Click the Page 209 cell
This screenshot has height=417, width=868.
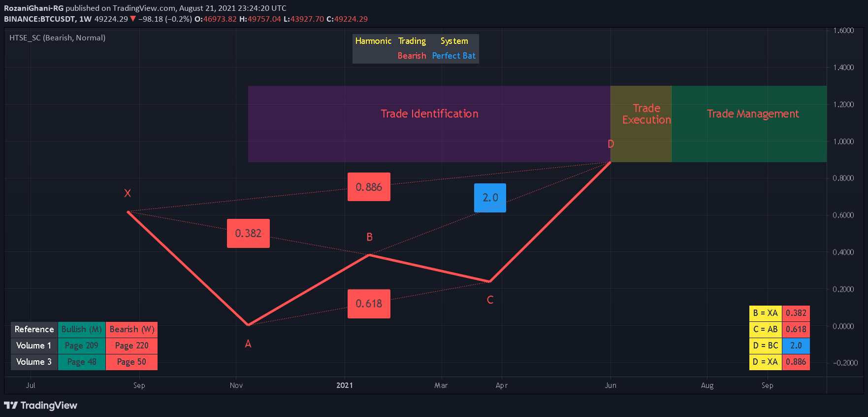click(x=82, y=346)
